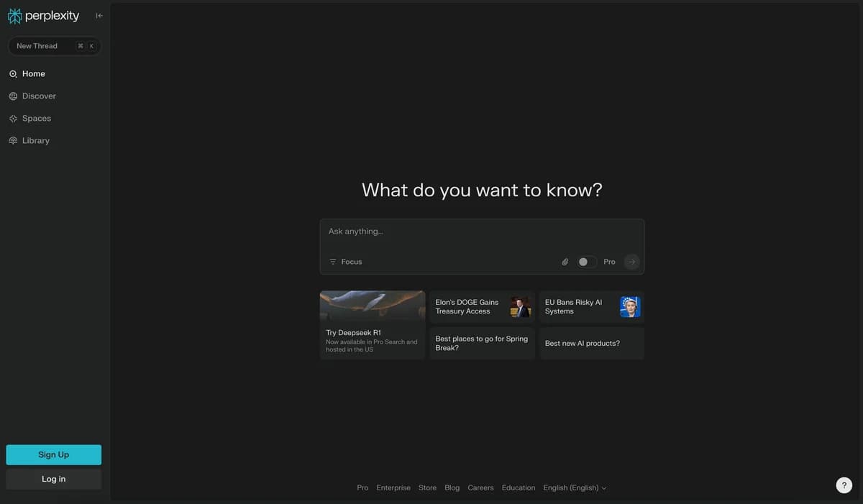
Task: Click the paperclip attach icon
Action: (x=565, y=262)
